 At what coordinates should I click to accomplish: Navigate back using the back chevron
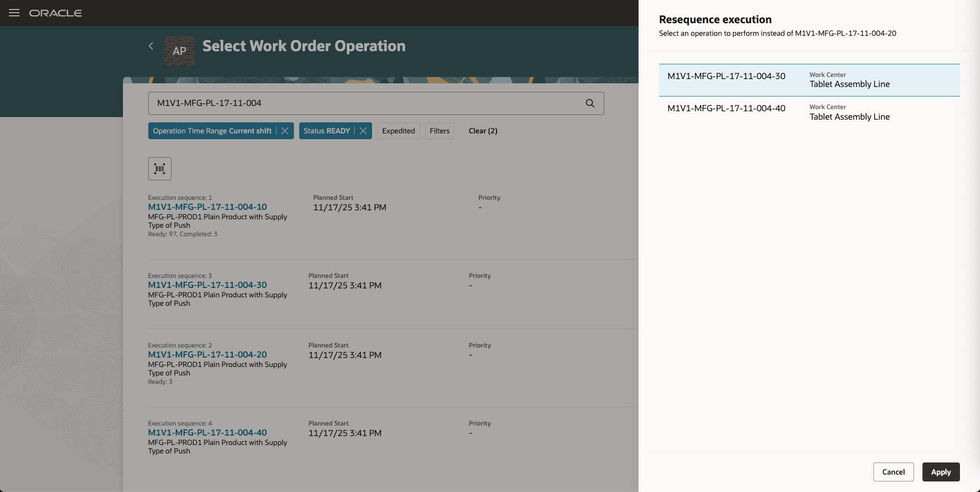coord(151,46)
